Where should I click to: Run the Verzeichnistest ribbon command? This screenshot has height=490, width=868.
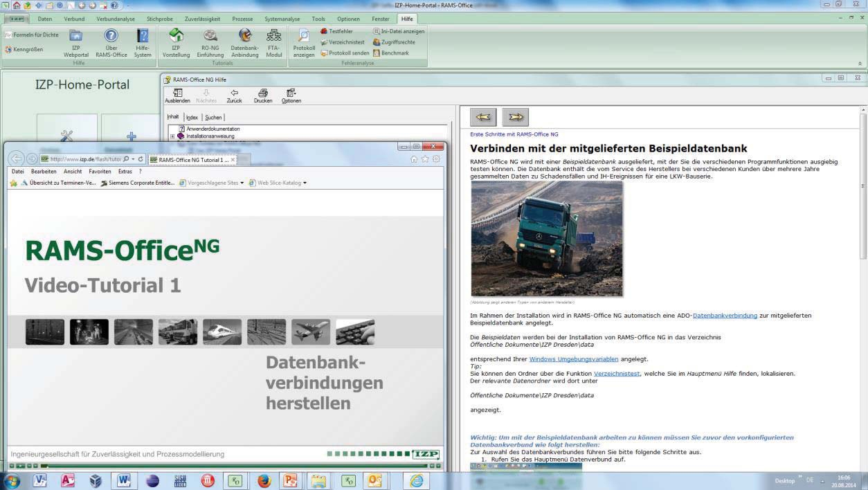tap(342, 42)
